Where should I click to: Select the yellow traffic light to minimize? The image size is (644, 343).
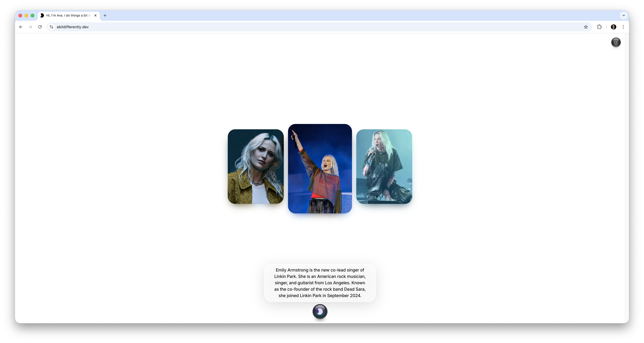(27, 15)
